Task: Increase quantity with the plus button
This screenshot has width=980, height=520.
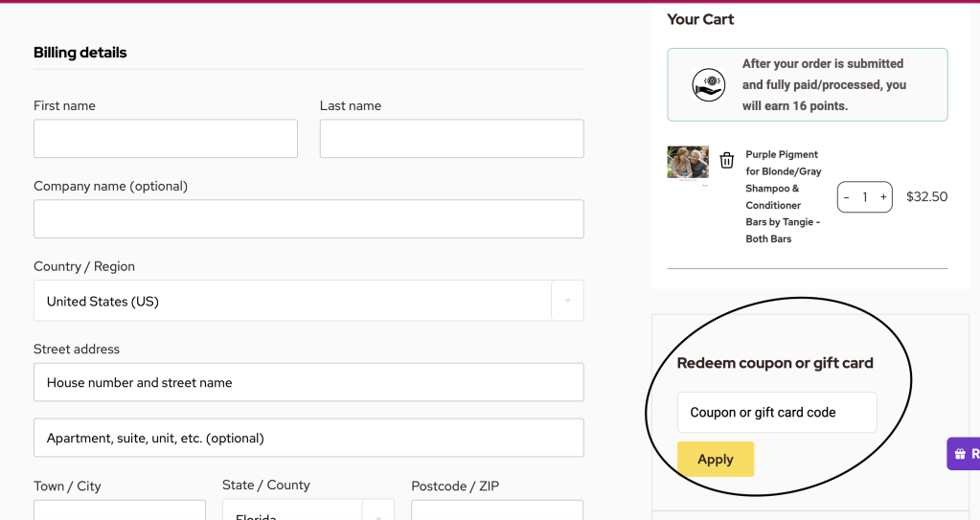Action: point(883,197)
